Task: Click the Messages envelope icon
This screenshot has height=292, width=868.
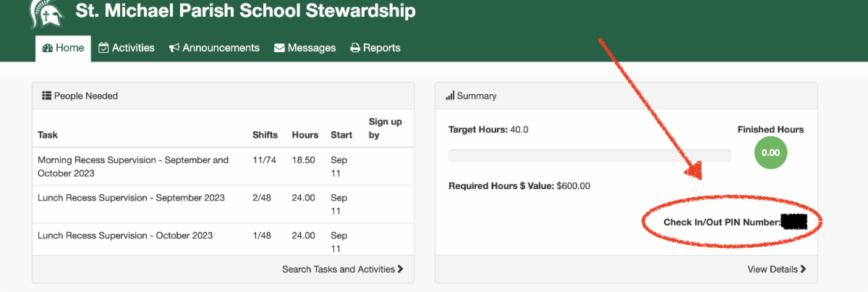Action: pos(279,48)
